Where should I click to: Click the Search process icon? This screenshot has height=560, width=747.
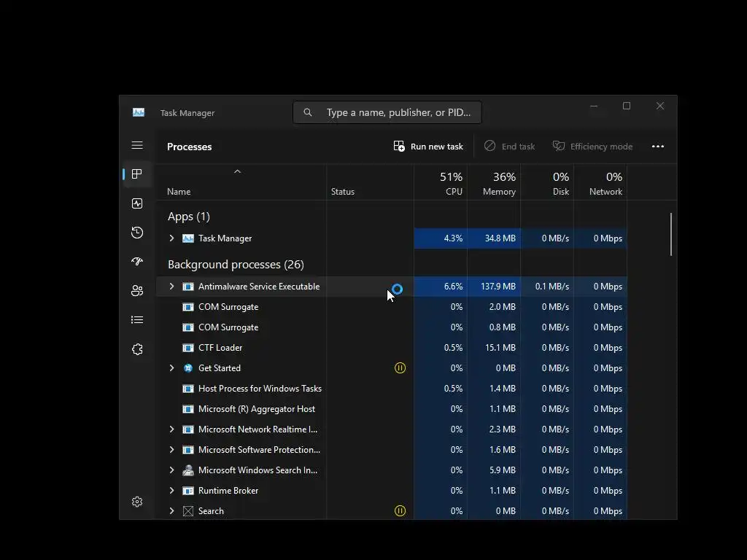pyautogui.click(x=188, y=511)
